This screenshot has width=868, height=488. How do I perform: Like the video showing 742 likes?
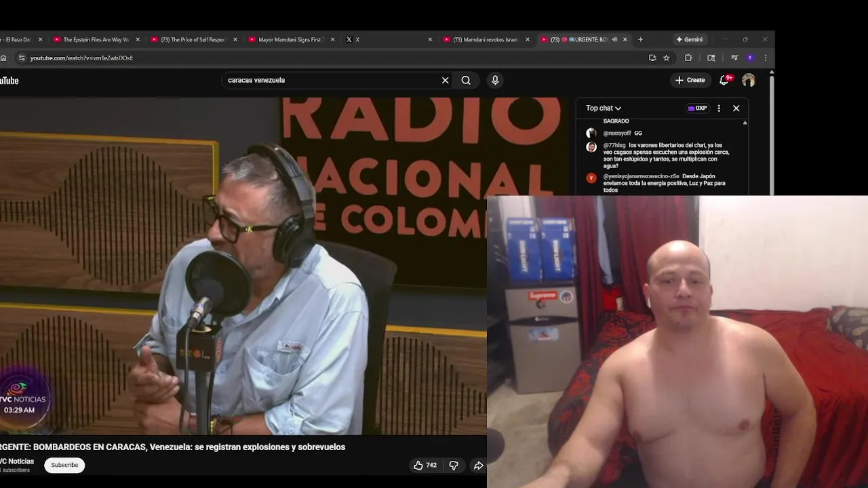point(425,465)
